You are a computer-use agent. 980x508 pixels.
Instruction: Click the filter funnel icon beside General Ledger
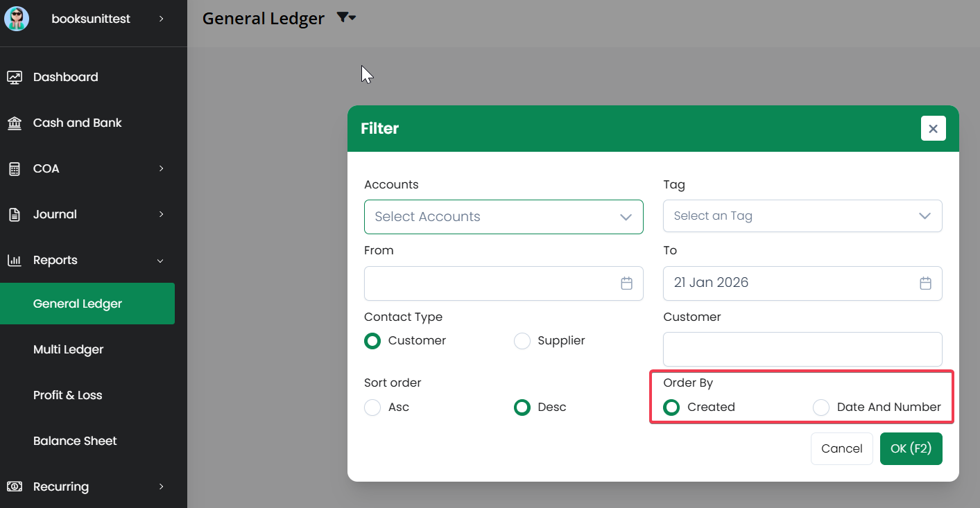coord(345,18)
